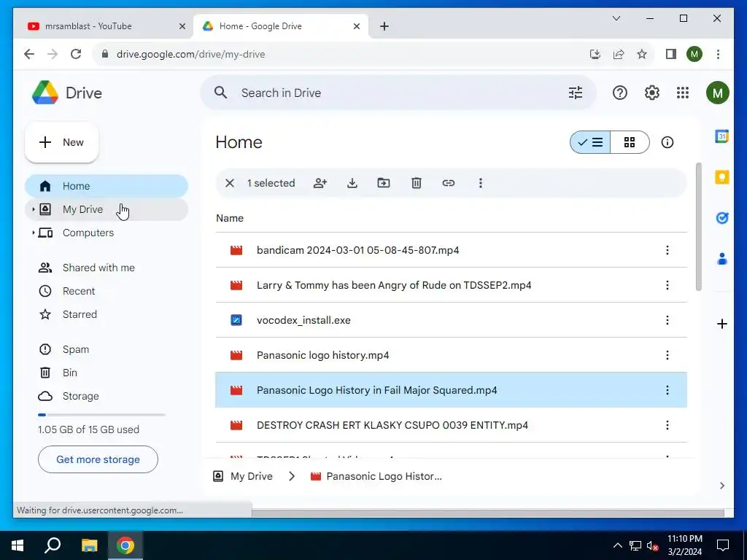Open the Google apps grid

[683, 93]
